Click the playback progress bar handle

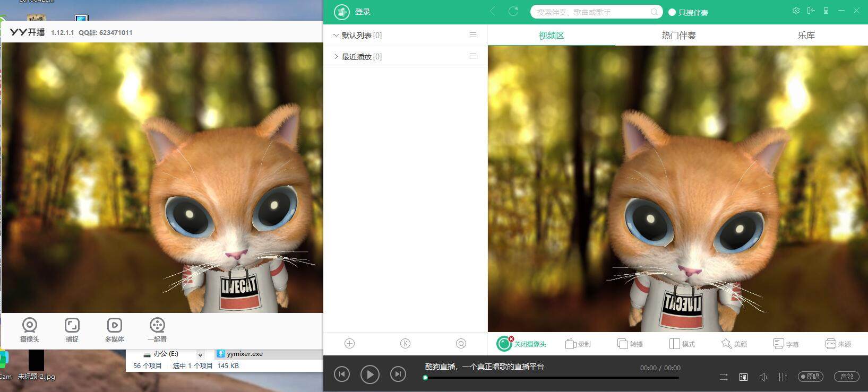(x=425, y=378)
